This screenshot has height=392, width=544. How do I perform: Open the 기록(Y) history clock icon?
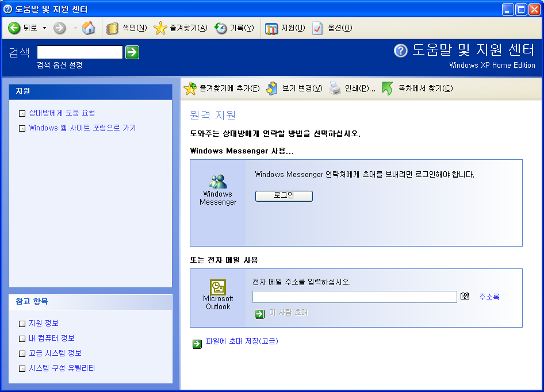click(x=220, y=28)
